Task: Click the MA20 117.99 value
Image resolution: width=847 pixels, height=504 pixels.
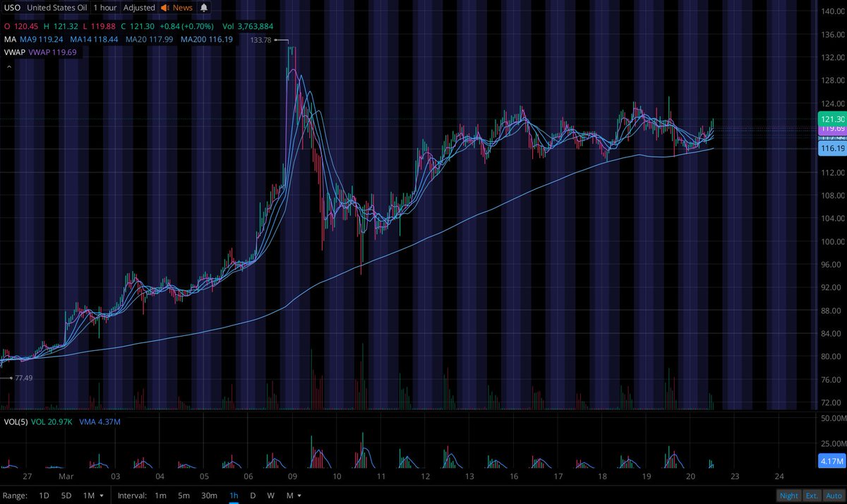Action: [x=150, y=40]
